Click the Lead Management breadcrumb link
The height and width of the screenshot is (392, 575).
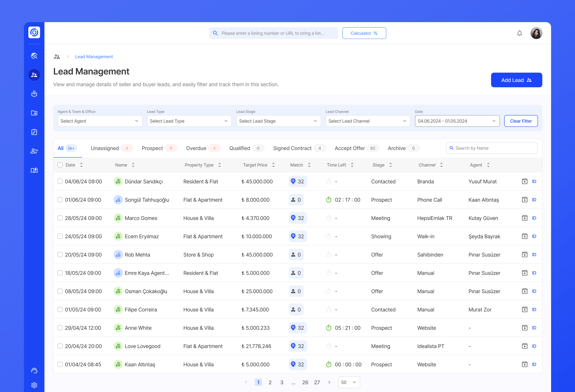[x=94, y=57]
